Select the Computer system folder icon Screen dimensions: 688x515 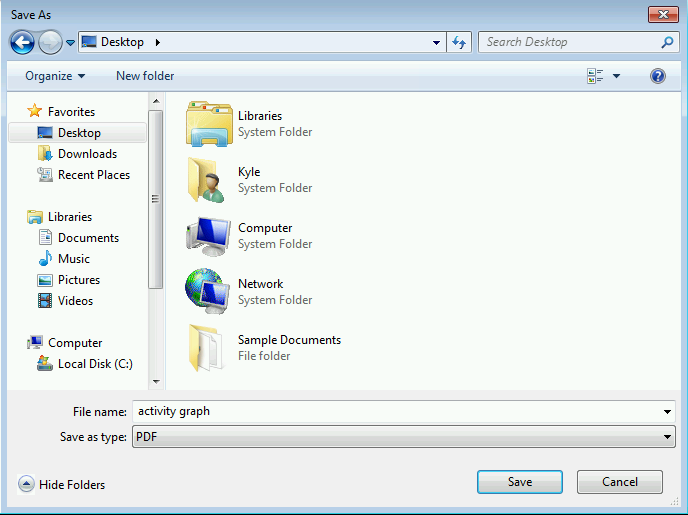209,236
